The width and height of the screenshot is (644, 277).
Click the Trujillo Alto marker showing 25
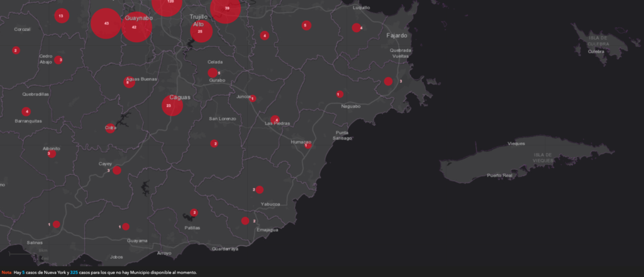click(x=201, y=31)
